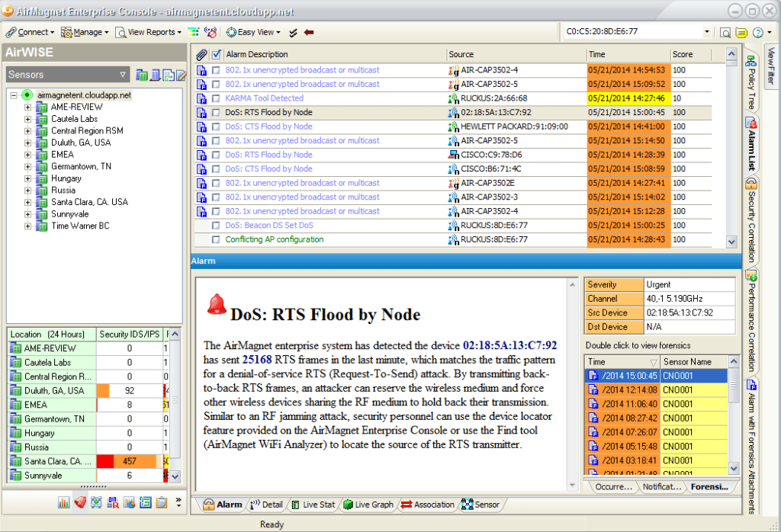Toggle the select-all checkbox in alarm list header
Screen dimensions: 781x532
(216, 55)
